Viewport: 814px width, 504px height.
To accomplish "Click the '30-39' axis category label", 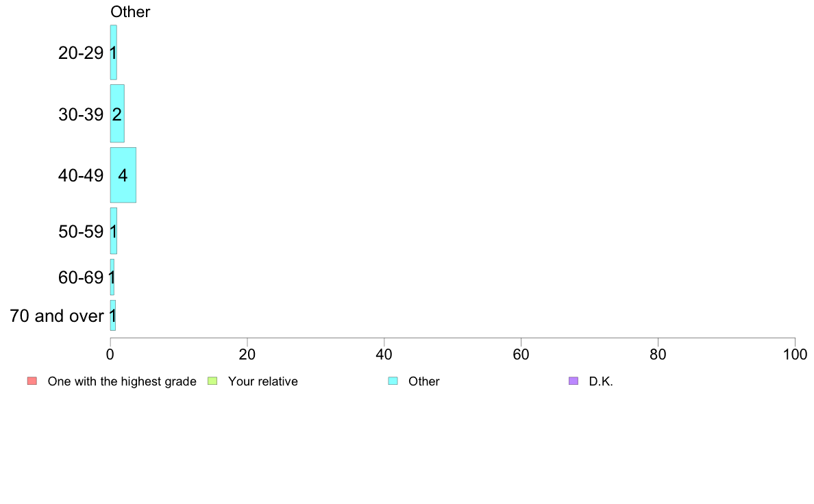I will [x=81, y=114].
